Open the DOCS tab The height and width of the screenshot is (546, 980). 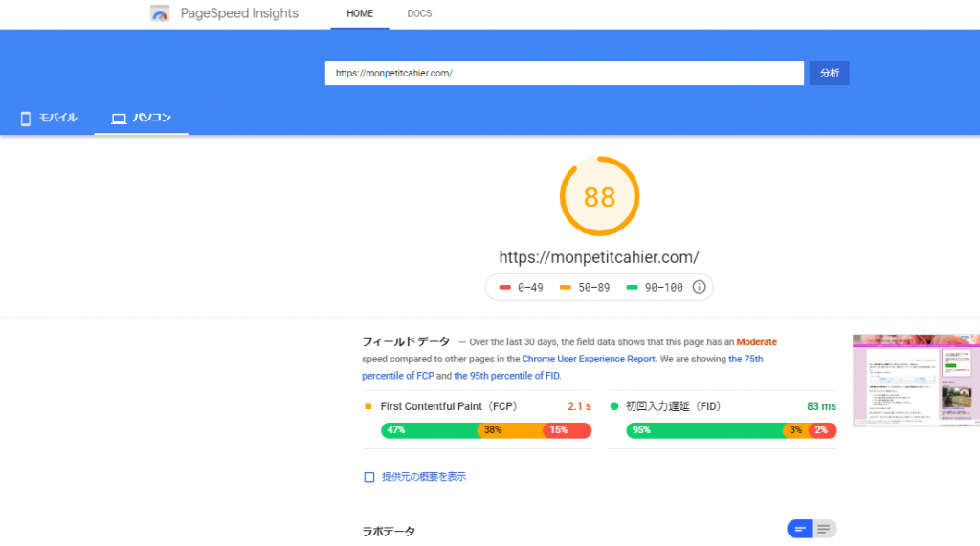419,13
